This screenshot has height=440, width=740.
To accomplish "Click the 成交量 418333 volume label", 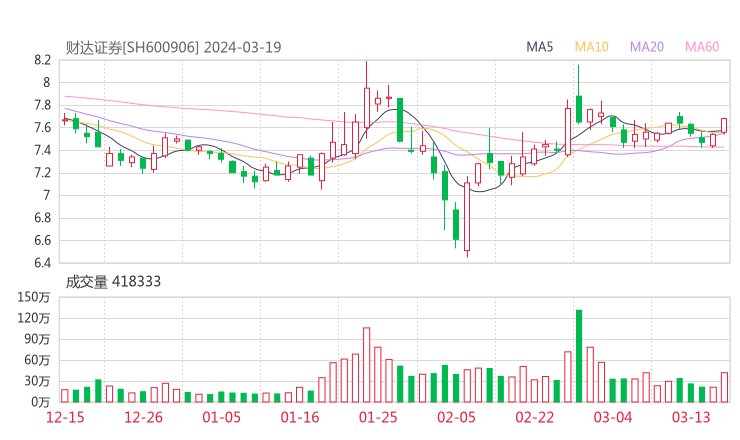I will (x=113, y=282).
